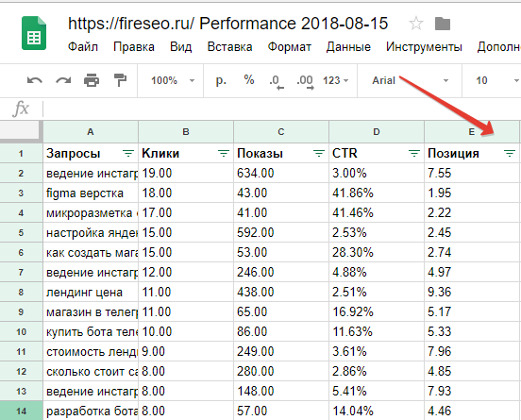The image size is (521, 420).
Task: Open the Arial font dropdown
Action: coord(410,80)
